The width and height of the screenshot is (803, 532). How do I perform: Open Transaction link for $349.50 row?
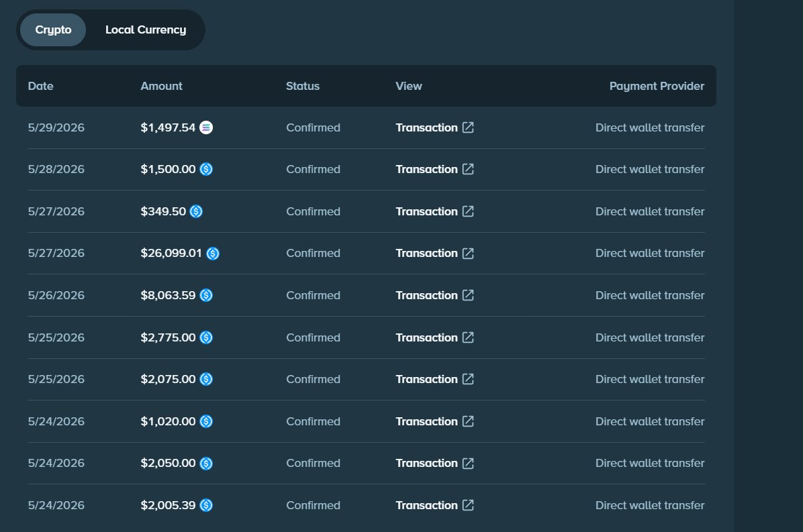click(435, 211)
